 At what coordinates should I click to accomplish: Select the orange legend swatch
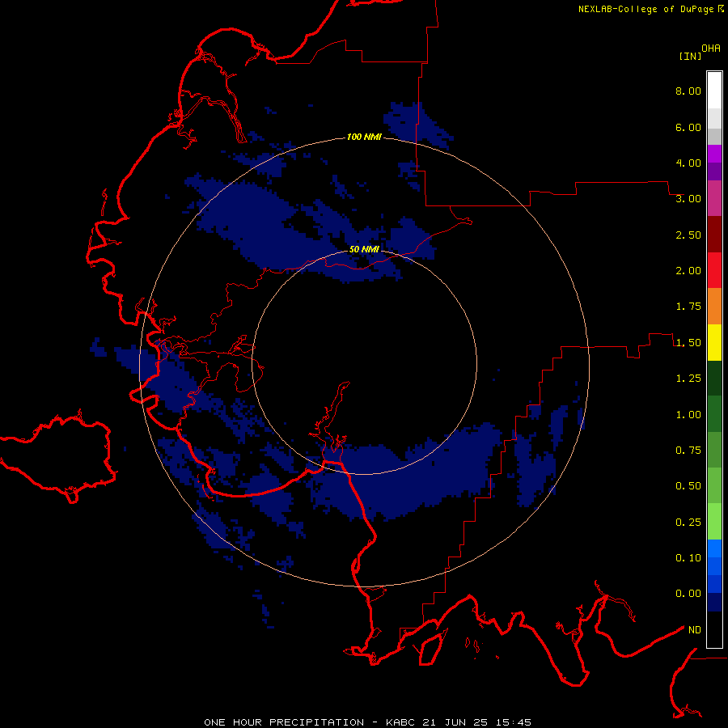tap(714, 306)
